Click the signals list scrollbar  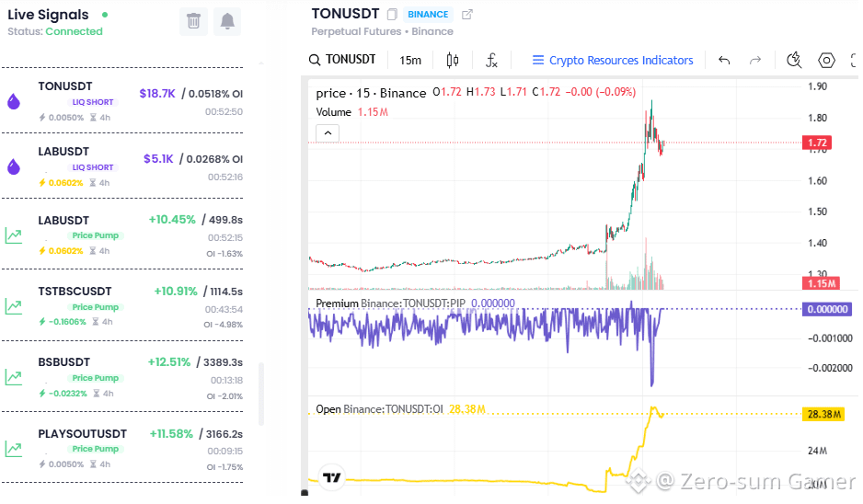click(261, 394)
